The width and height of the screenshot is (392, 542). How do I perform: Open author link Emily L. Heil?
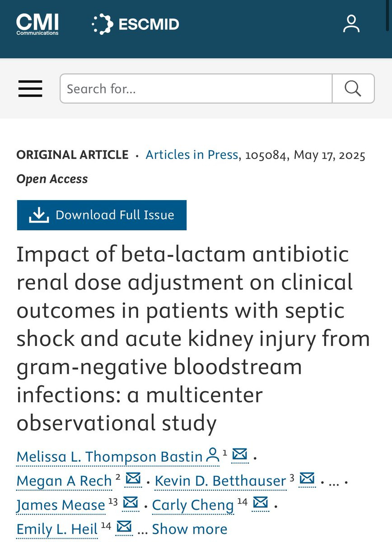57,529
